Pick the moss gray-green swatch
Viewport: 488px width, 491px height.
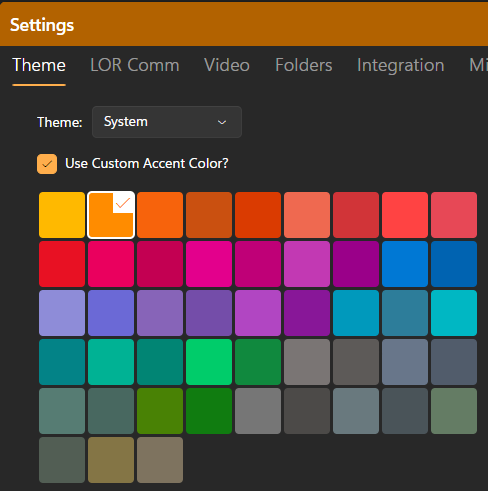(454, 411)
